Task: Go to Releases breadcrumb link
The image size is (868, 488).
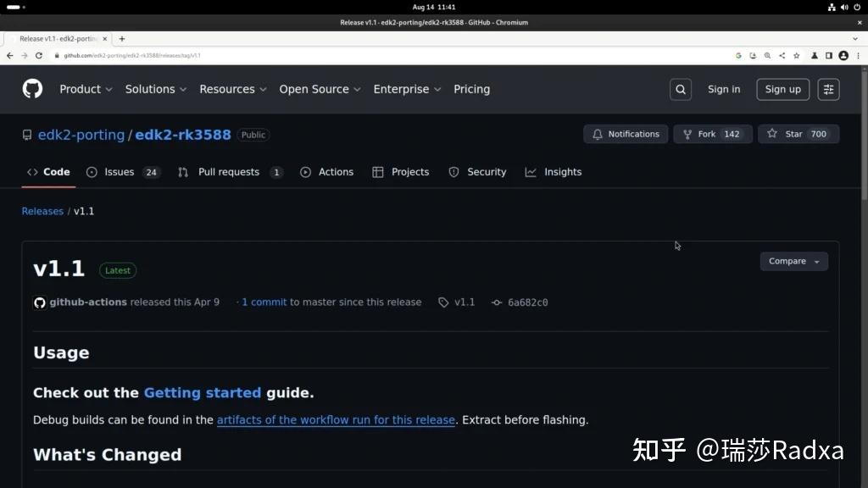Action: (x=42, y=211)
